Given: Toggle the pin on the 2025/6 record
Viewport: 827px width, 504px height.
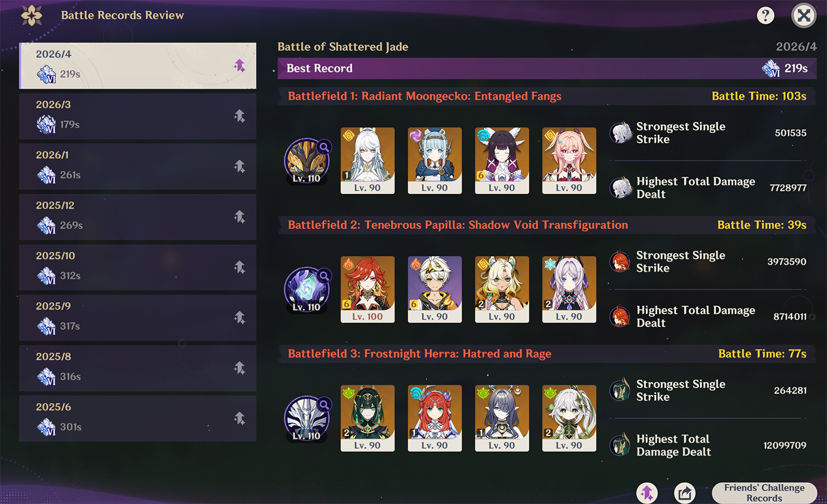Looking at the screenshot, I should pos(240,418).
